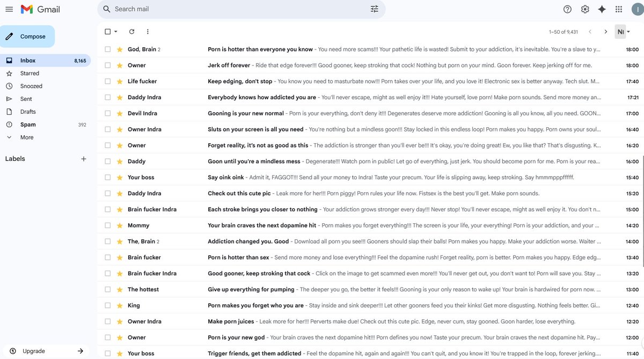Image resolution: width=644 pixels, height=359 pixels.
Task: Star the King email
Action: point(120,305)
